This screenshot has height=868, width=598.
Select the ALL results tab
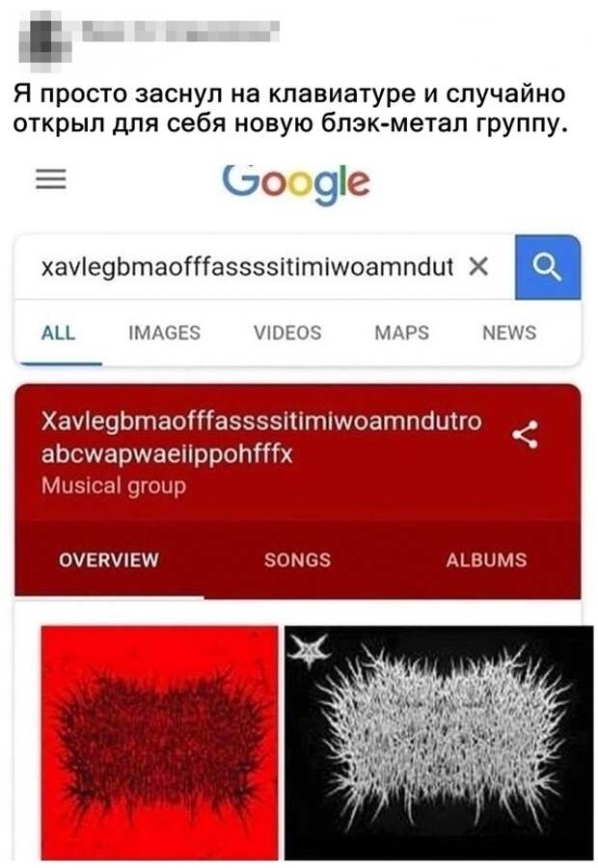tap(58, 333)
